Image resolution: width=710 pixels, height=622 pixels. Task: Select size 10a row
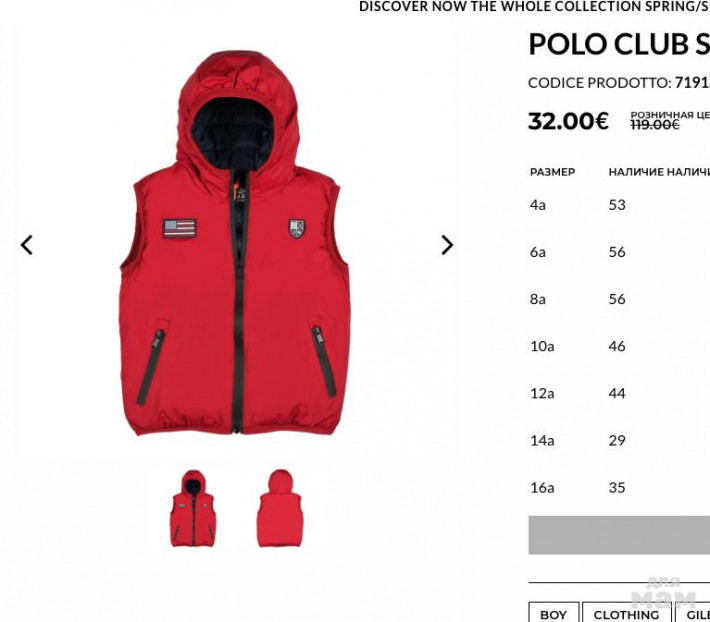pos(619,346)
